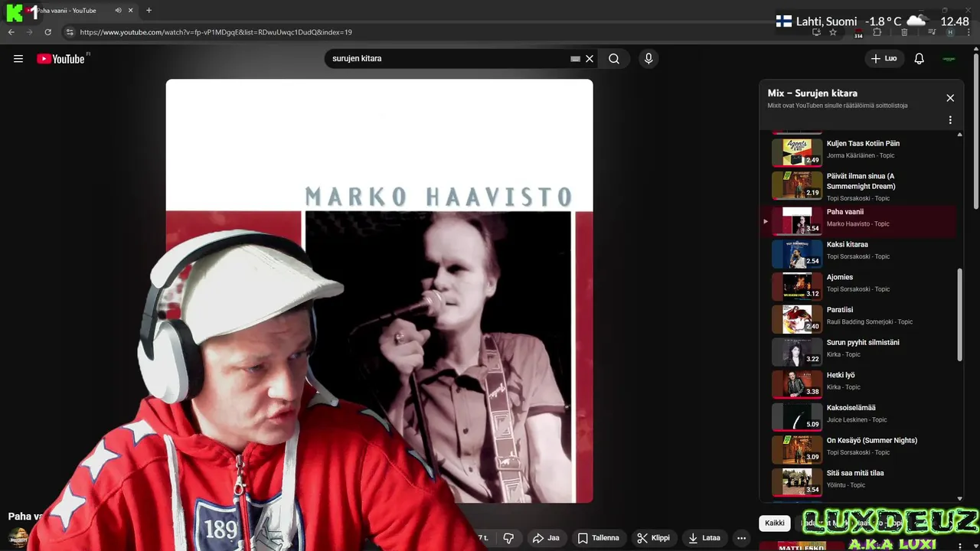Viewport: 980px width, 551px height.
Task: Open the site information icon in the address bar
Action: click(x=70, y=32)
